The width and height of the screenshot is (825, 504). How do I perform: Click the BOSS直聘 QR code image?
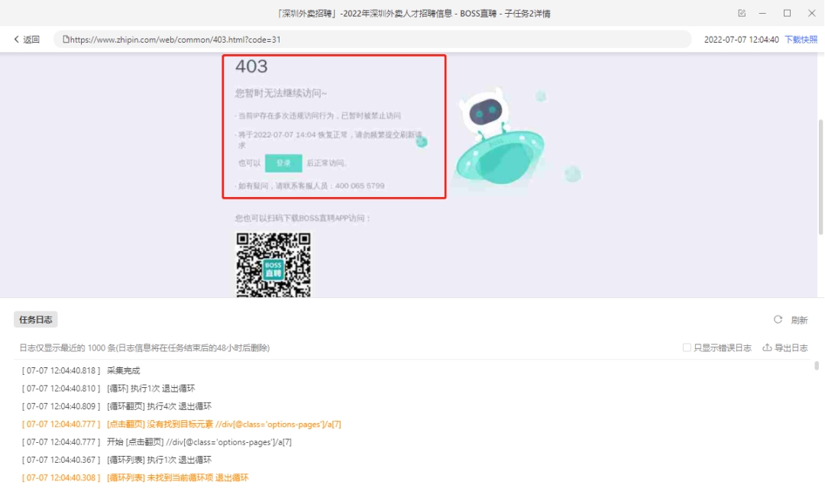[273, 264]
